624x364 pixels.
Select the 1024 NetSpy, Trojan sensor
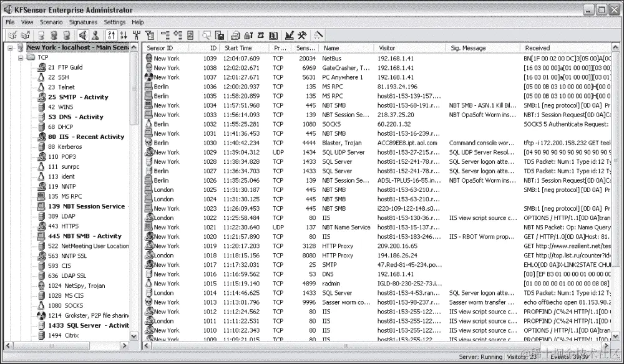pyautogui.click(x=76, y=285)
